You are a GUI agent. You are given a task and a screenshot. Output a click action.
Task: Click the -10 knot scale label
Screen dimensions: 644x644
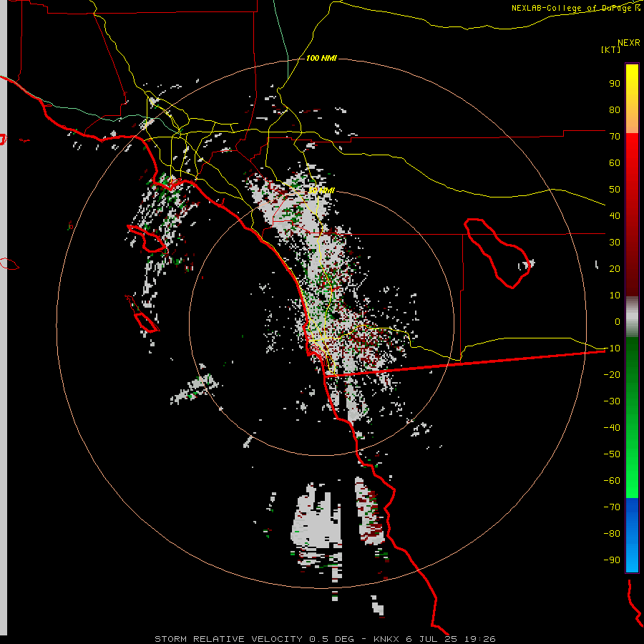pos(612,348)
